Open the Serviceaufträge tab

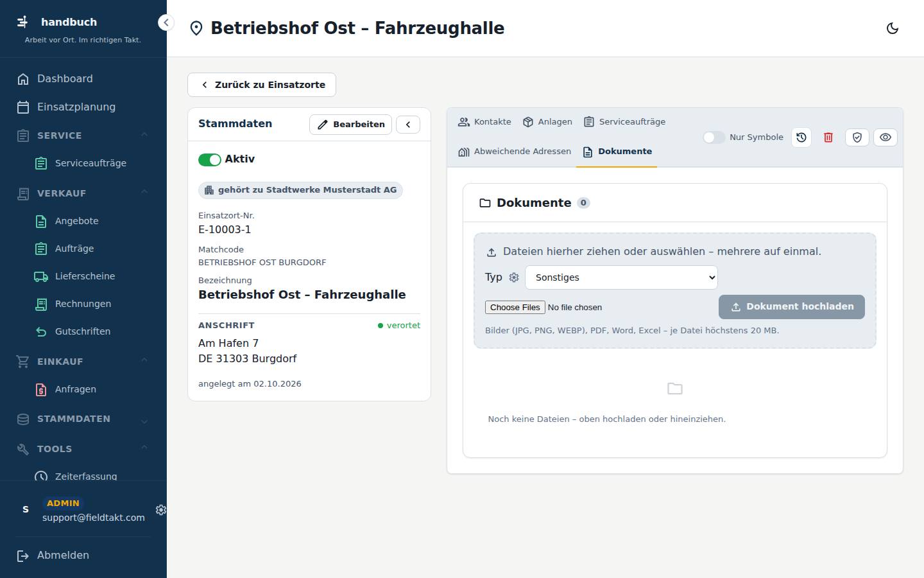pyautogui.click(x=624, y=122)
